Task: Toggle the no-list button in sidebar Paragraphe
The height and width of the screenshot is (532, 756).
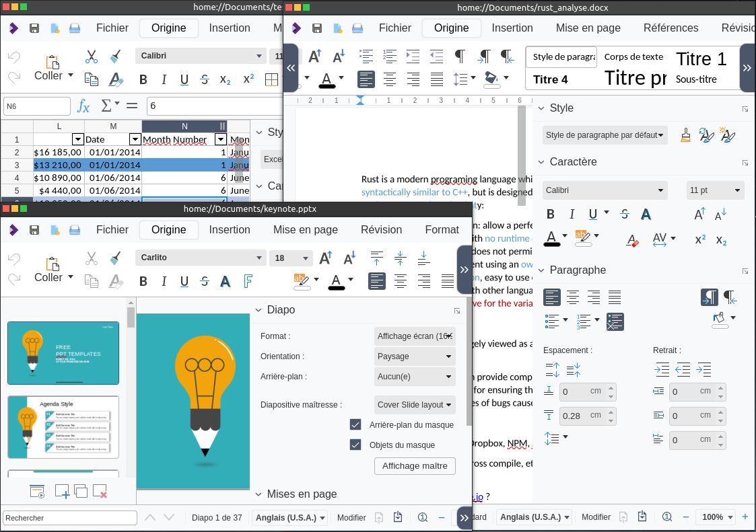Action: pos(615,322)
